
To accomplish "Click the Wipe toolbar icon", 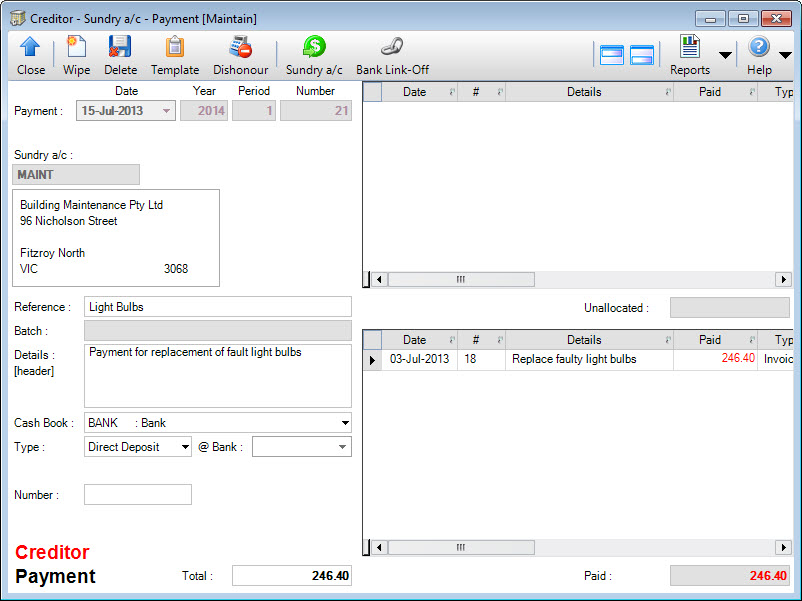I will [x=76, y=48].
